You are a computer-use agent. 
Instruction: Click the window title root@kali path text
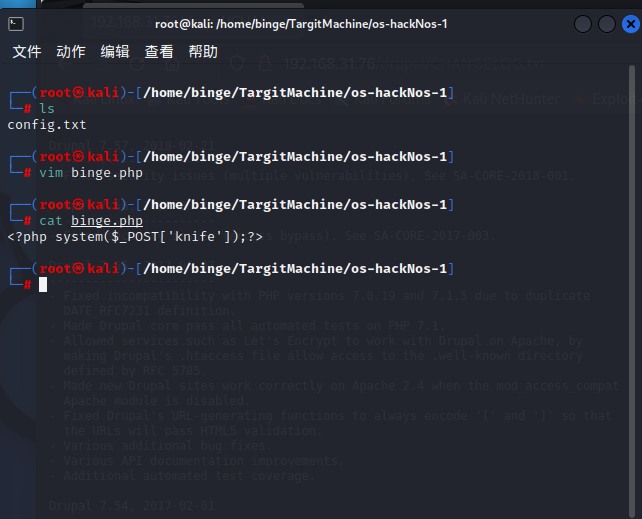pos(301,24)
